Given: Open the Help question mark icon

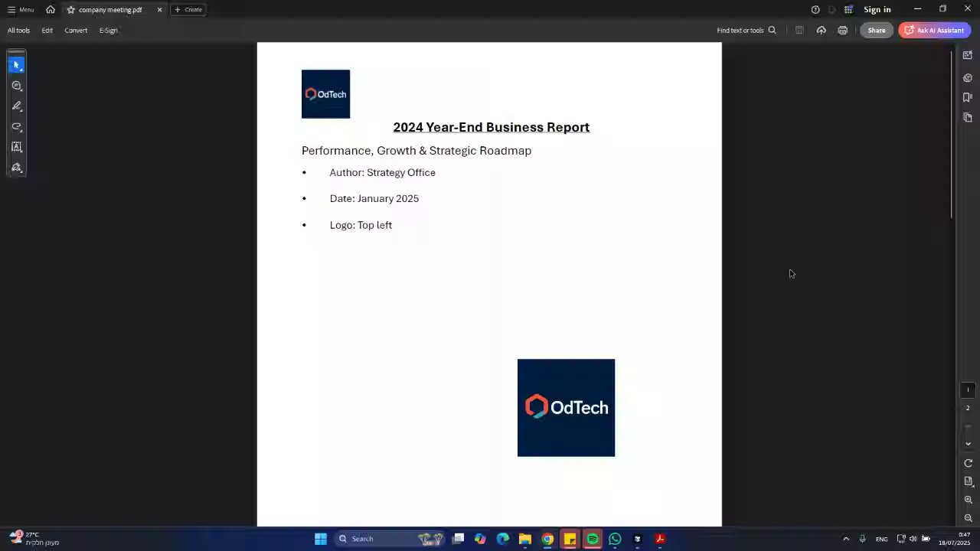Looking at the screenshot, I should [815, 10].
